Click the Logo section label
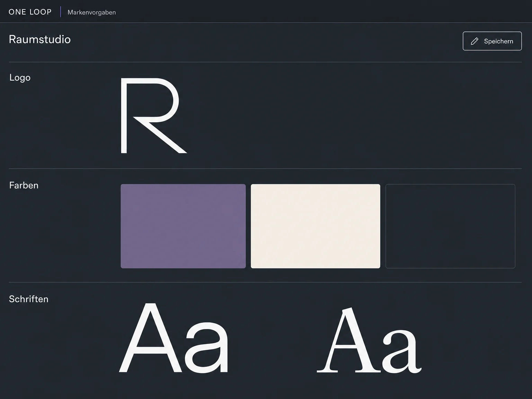Image resolution: width=532 pixels, height=399 pixels. pyautogui.click(x=20, y=78)
